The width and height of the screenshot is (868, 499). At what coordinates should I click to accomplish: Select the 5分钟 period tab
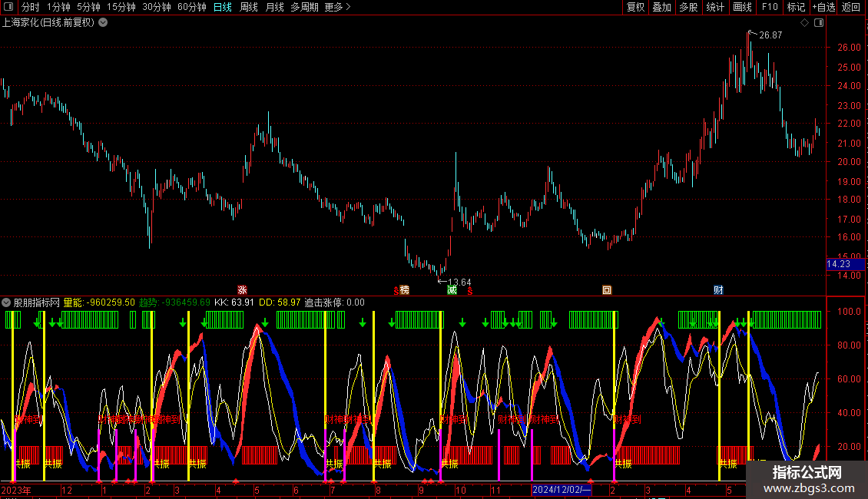[x=88, y=7]
